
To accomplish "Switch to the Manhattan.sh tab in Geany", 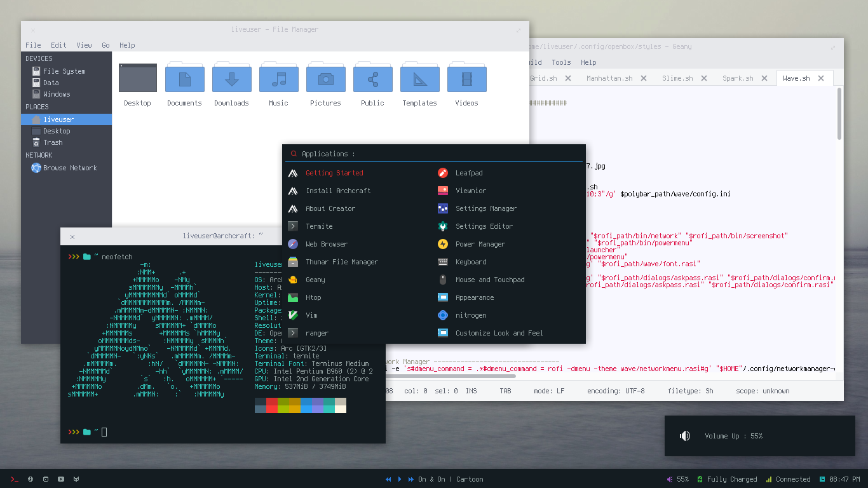I will click(x=609, y=78).
